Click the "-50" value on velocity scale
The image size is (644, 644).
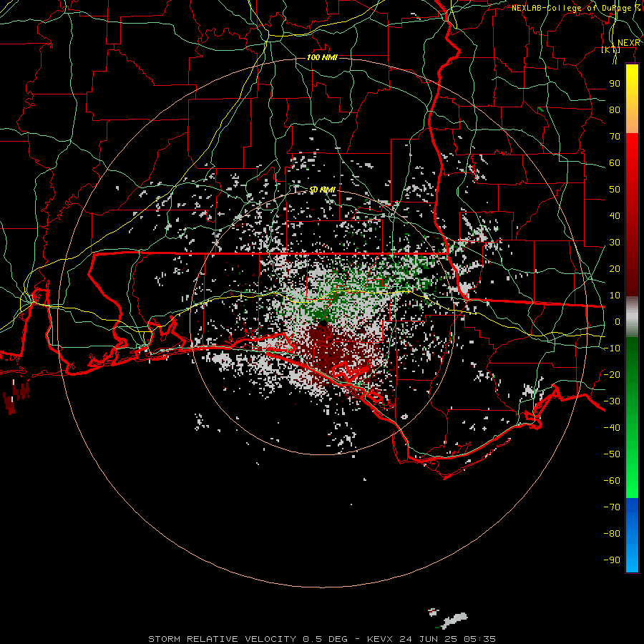coord(612,454)
